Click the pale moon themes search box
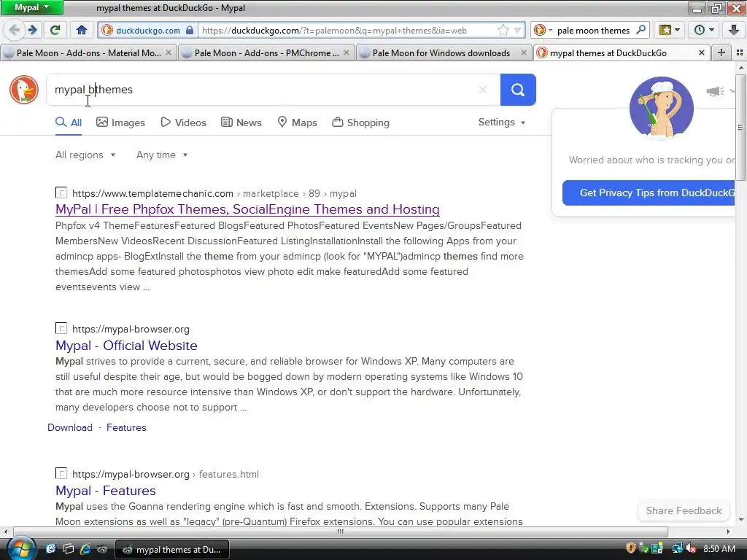747x560 pixels. 594,30
